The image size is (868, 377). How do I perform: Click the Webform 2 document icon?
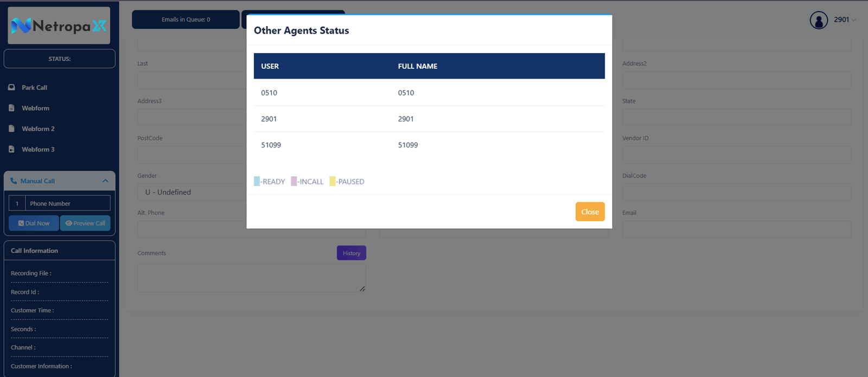[x=11, y=129]
